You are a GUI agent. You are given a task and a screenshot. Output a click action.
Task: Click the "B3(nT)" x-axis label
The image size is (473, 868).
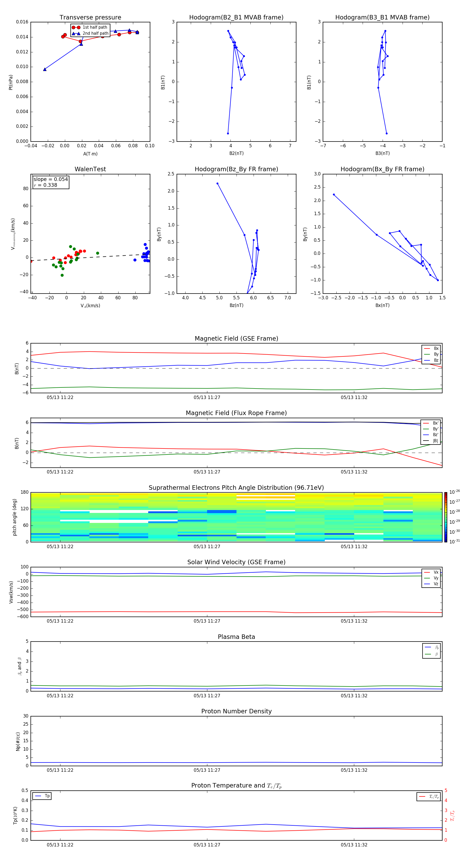tap(382, 153)
